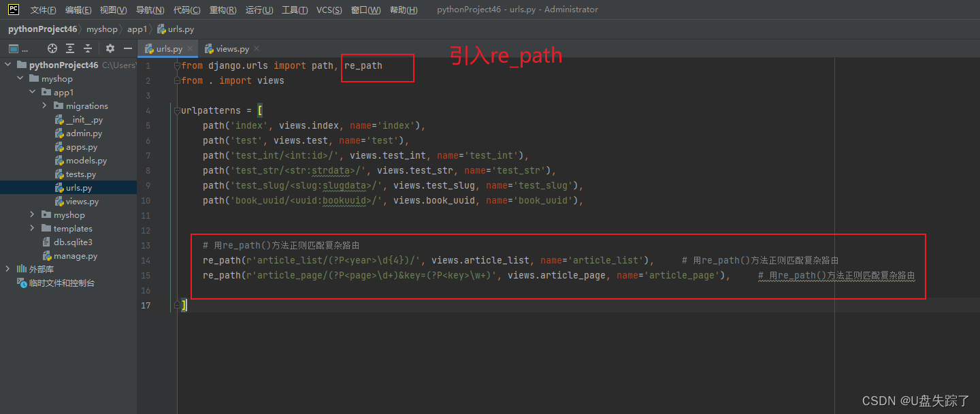This screenshot has width=980, height=414.
Task: Expand the migrations folder
Action: tap(44, 105)
